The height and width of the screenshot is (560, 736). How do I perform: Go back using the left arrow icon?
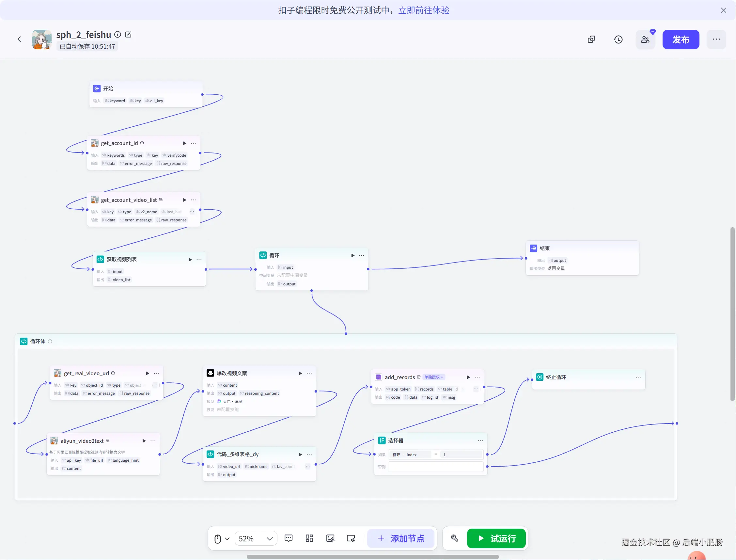[x=19, y=39]
